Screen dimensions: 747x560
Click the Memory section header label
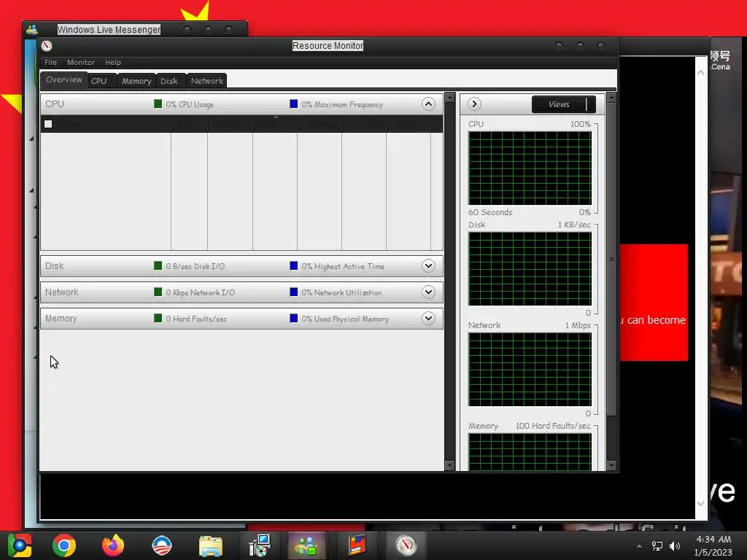tap(61, 318)
